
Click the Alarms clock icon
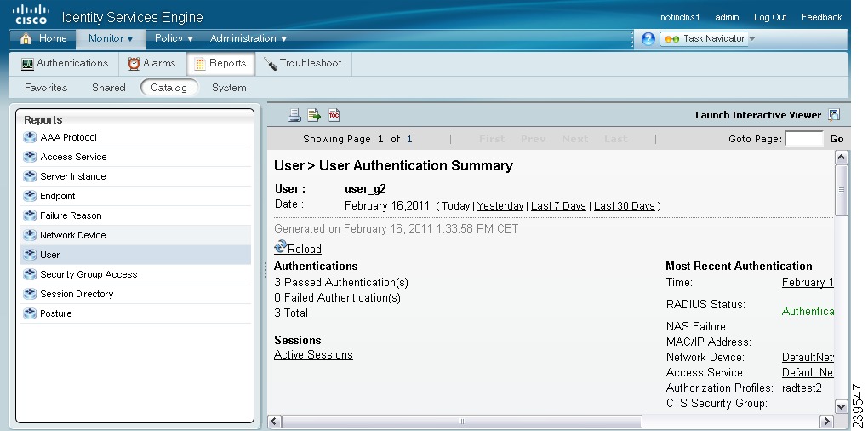point(134,63)
